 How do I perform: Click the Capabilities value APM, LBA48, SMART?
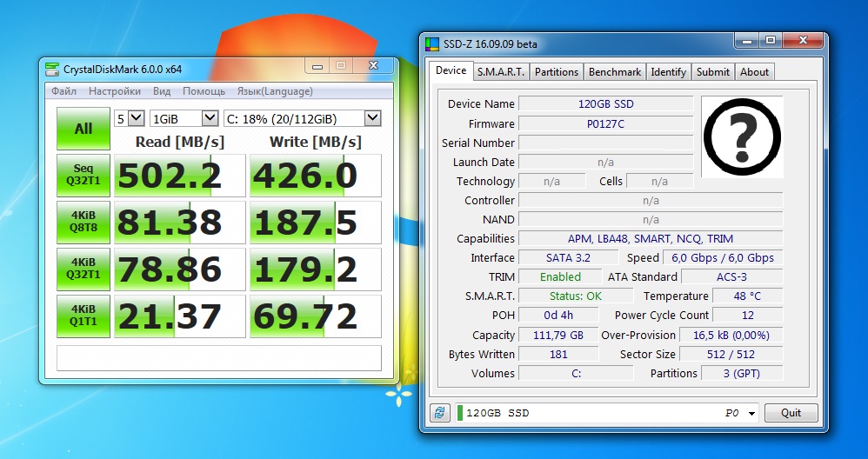tap(651, 238)
